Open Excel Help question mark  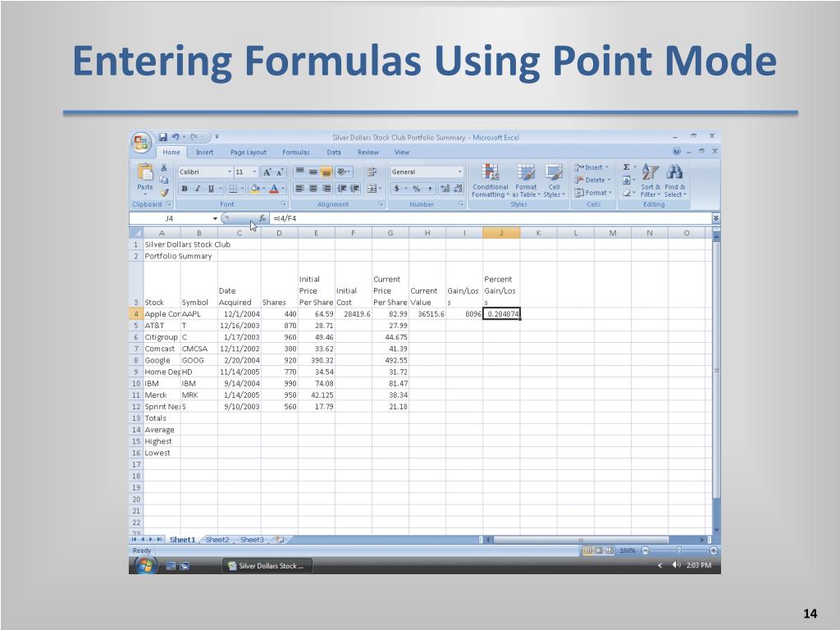[677, 152]
